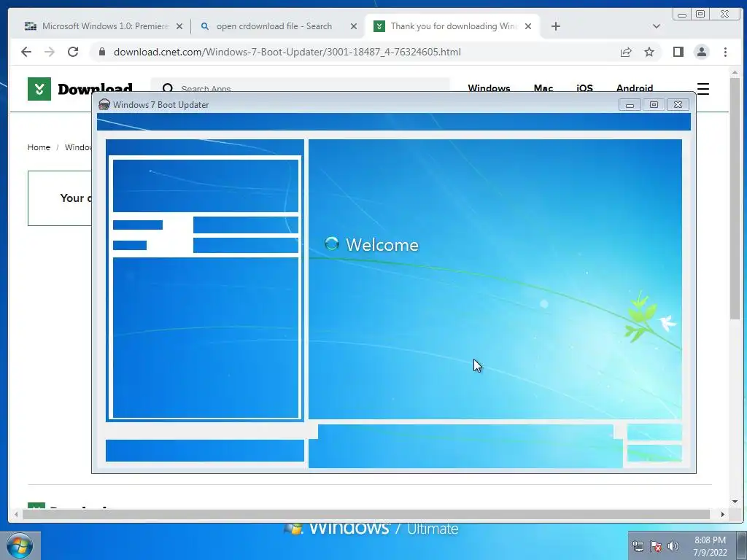Click the browser forward arrow

[x=50, y=52]
